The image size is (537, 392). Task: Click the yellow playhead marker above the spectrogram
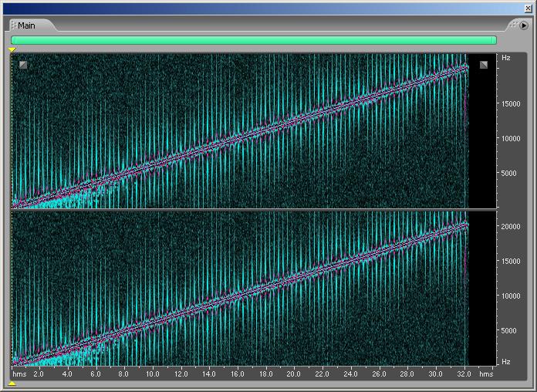12,50
